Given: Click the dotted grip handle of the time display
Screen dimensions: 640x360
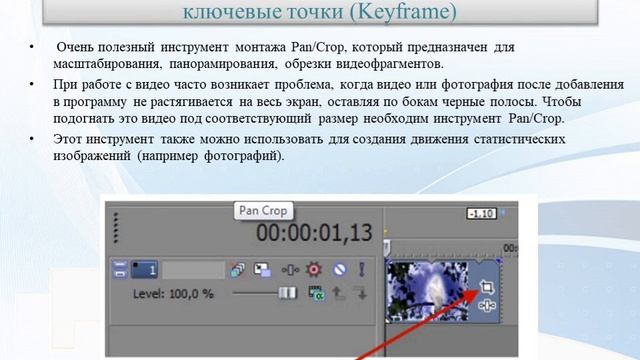Looking at the screenshot, I should tap(116, 227).
